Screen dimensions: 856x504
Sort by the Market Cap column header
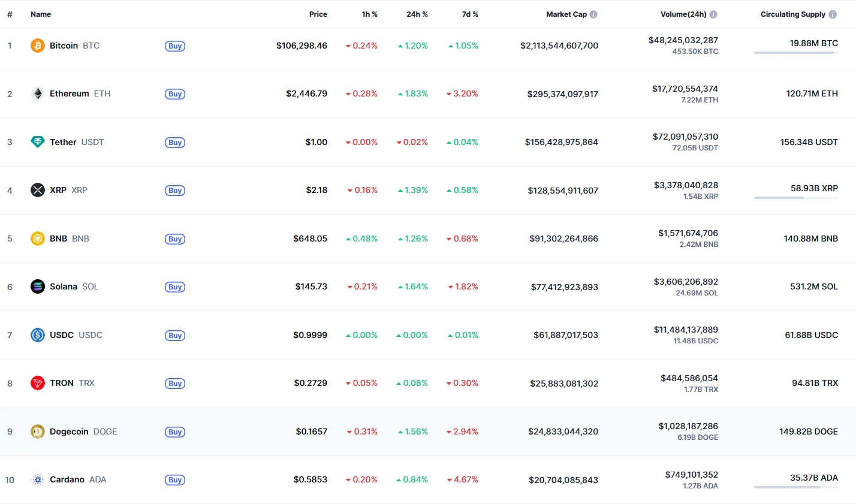566,14
